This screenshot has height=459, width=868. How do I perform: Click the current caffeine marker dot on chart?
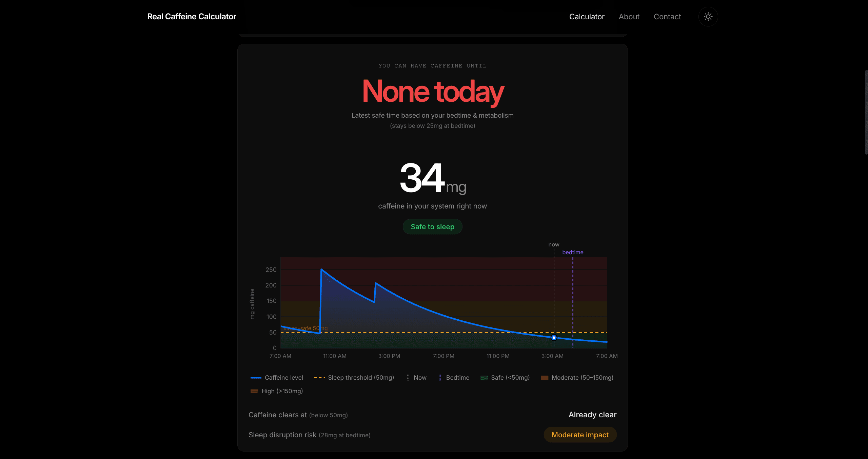click(554, 338)
